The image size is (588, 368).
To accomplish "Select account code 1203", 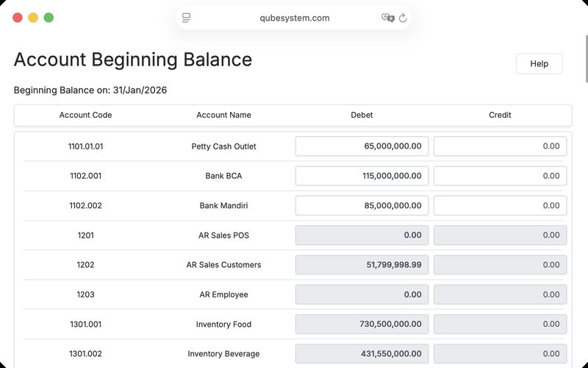I will coord(85,294).
